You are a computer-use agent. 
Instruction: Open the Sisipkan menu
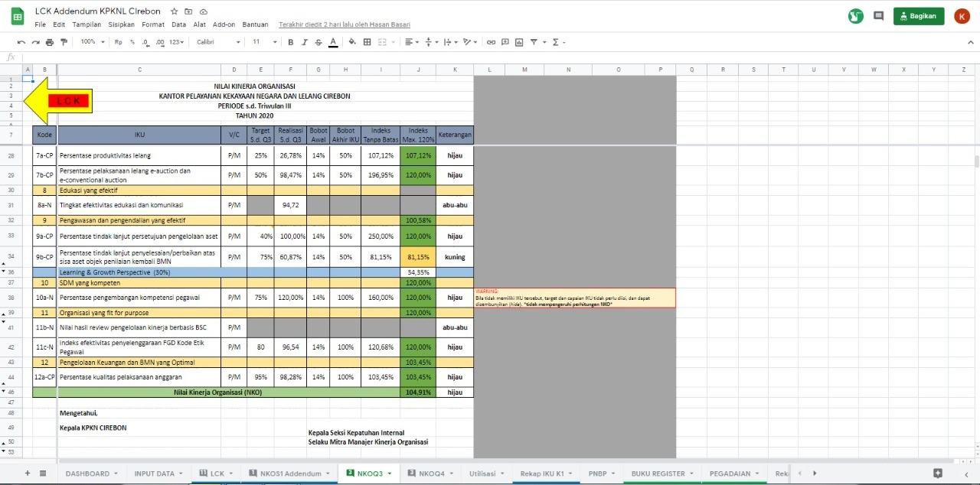[121, 24]
